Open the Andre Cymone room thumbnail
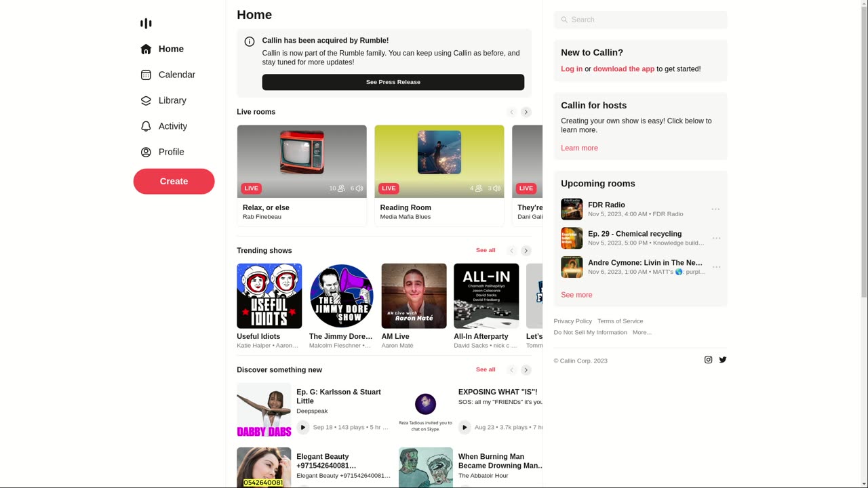Image resolution: width=868 pixels, height=488 pixels. [x=572, y=267]
